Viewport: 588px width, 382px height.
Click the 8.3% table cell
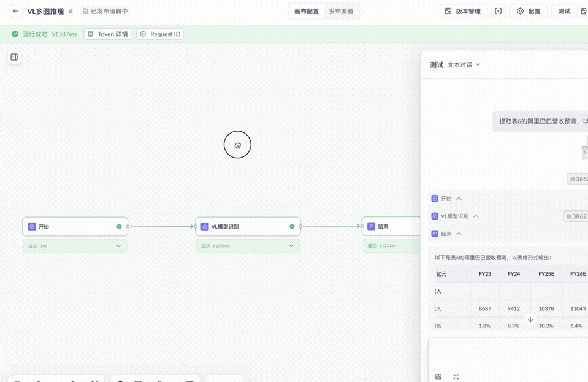coord(513,326)
